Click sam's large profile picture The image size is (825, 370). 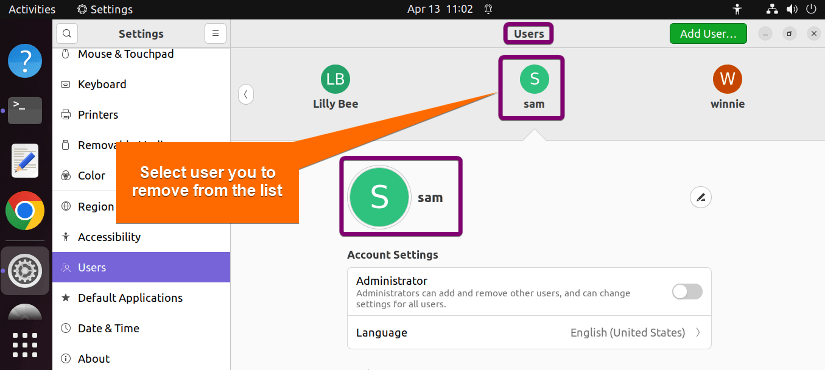pos(379,197)
